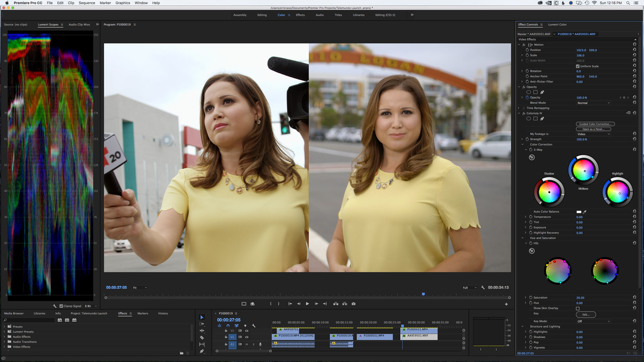Reset the Position parameter
Image resolution: width=644 pixels, height=362 pixels.
coord(634,50)
